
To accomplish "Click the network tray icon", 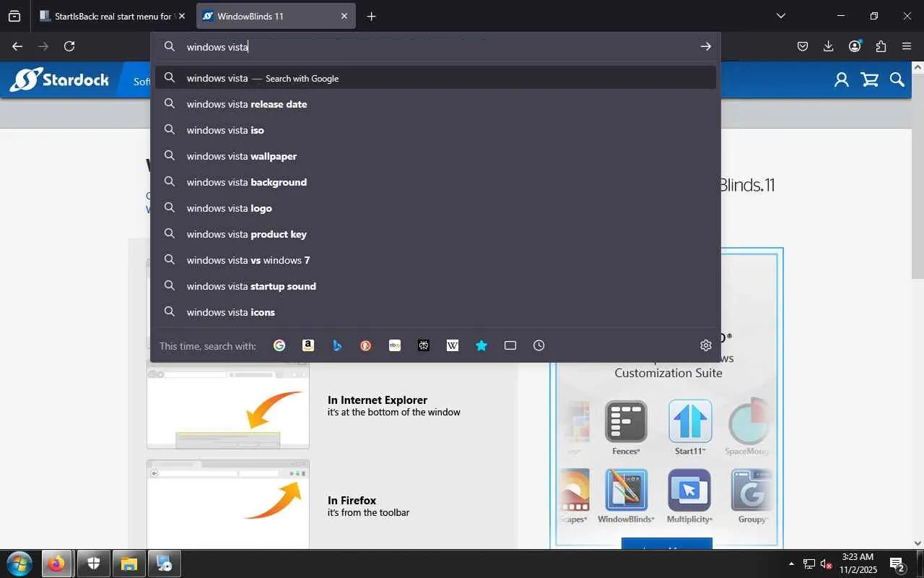I will coord(809,564).
